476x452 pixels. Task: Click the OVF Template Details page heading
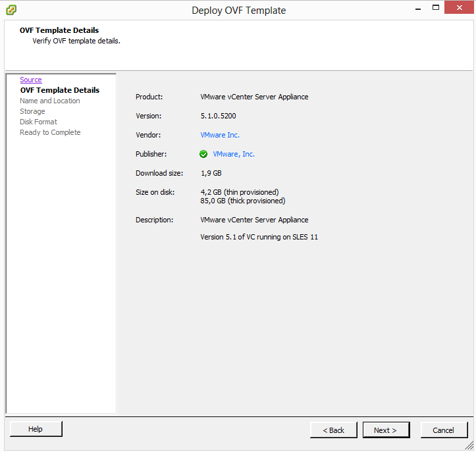[59, 30]
